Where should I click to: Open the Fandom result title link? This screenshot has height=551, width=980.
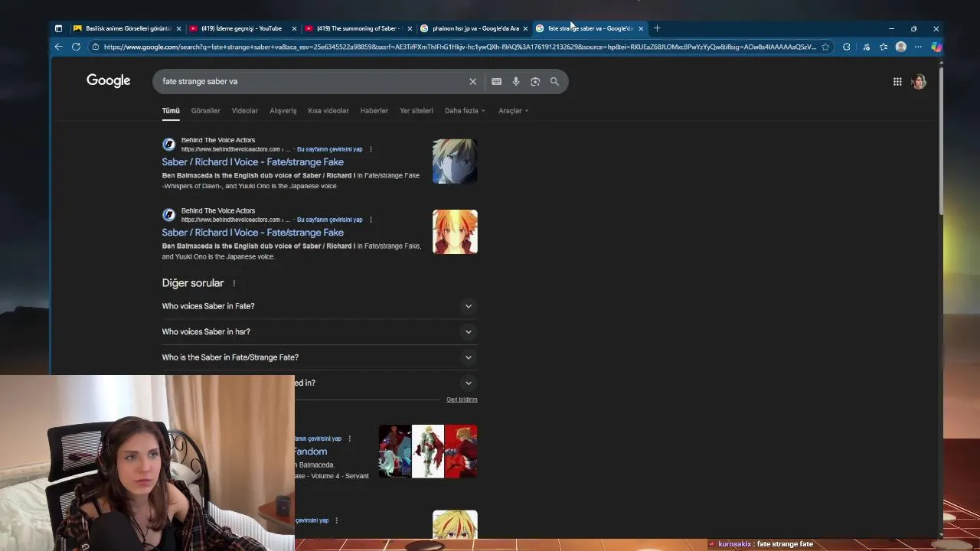pos(311,452)
